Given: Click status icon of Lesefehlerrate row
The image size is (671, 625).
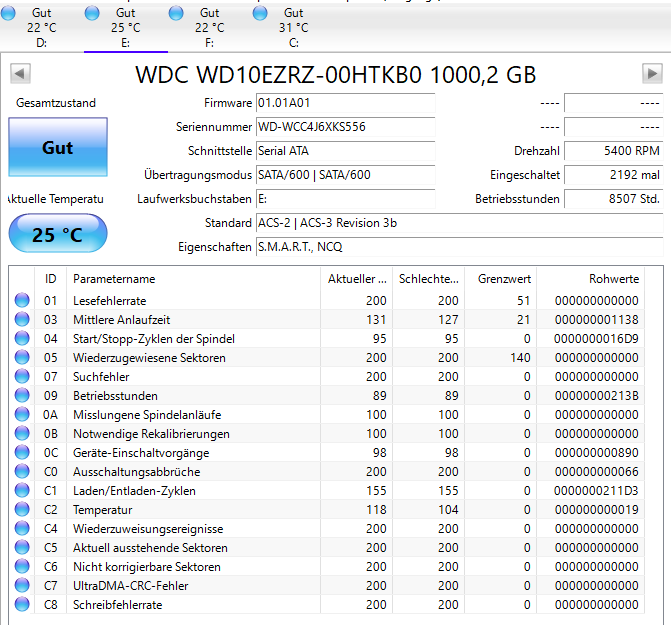Looking at the screenshot, I should [22, 300].
